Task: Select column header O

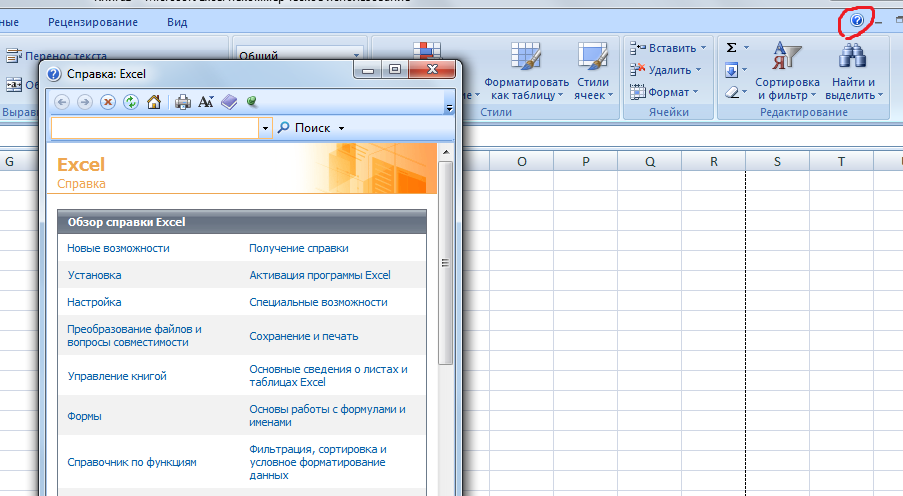Action: pos(522,161)
